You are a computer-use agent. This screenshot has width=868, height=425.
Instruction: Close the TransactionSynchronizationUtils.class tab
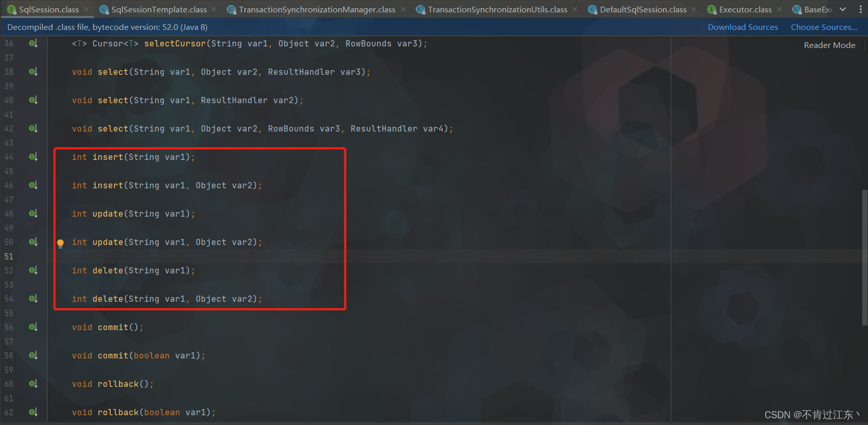[x=575, y=9]
